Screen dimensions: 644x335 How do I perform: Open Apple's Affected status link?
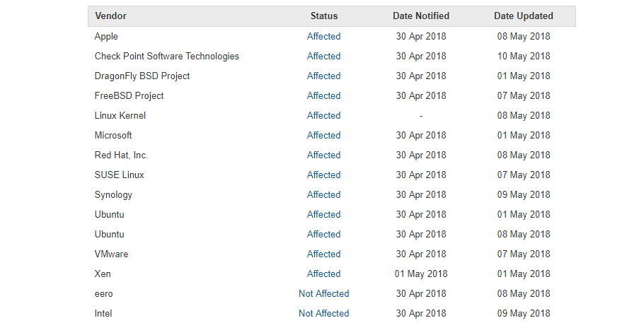pos(323,37)
